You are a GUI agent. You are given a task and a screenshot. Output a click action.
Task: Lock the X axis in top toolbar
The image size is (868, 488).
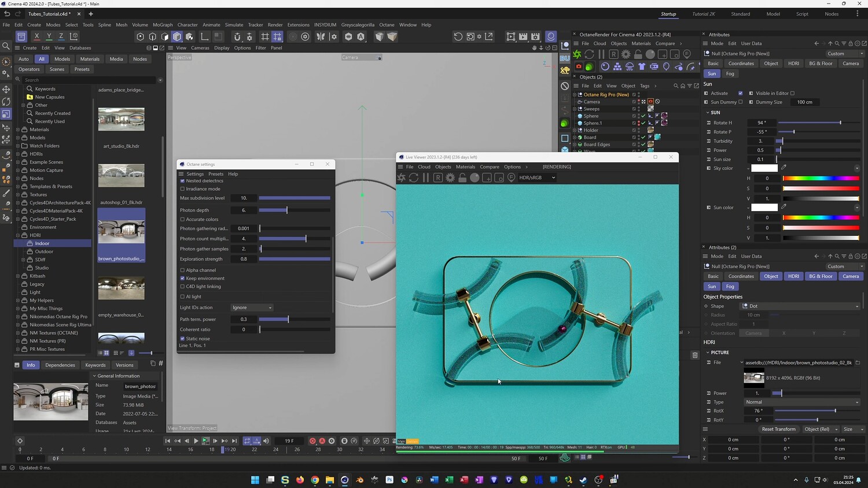coord(36,36)
